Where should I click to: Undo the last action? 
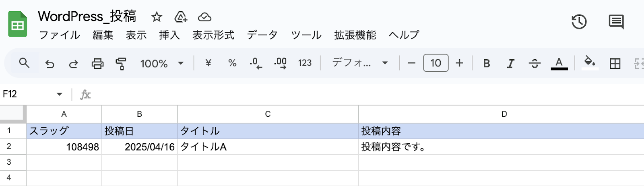pyautogui.click(x=50, y=64)
